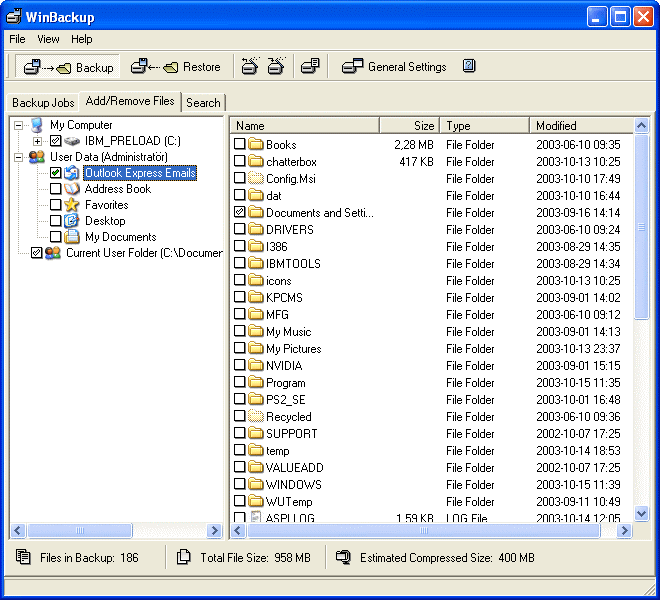Check the Books folder checkbox
Viewport: 660px width, 600px height.
pos(240,144)
